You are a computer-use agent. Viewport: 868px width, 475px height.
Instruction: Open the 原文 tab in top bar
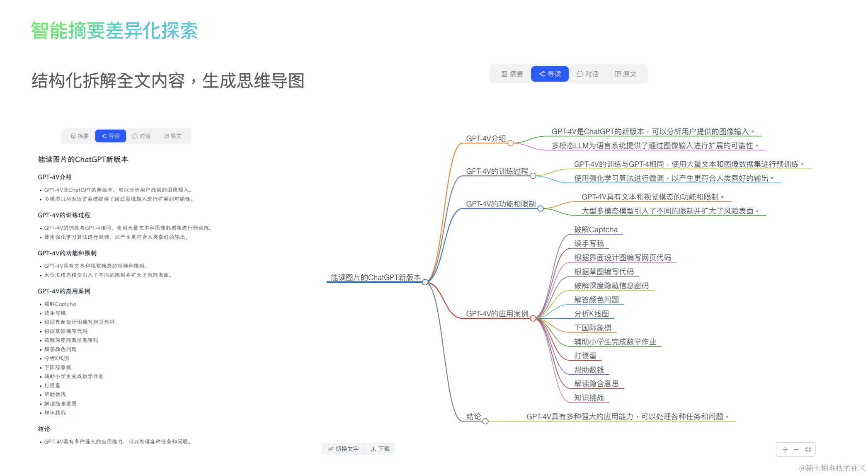(625, 74)
